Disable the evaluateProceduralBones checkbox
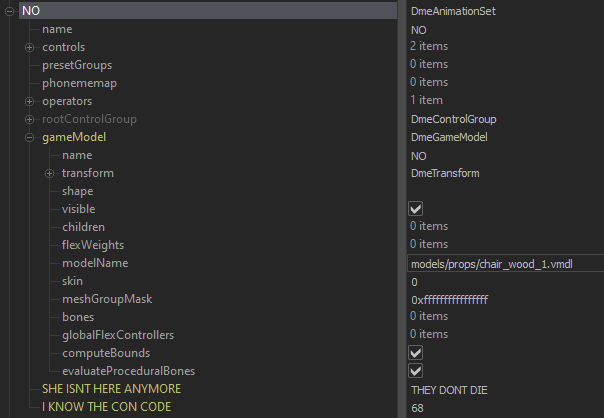604x418 pixels. (x=416, y=371)
